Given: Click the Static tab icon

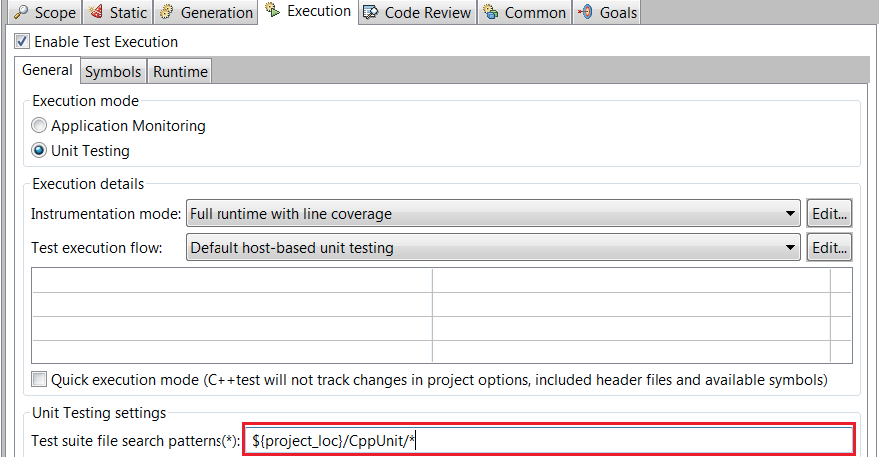Looking at the screenshot, I should [x=96, y=11].
